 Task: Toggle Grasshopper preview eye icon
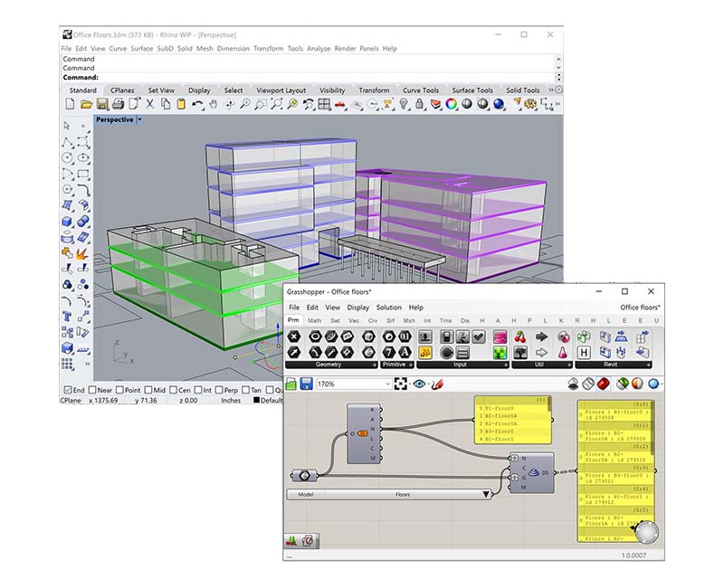point(419,384)
